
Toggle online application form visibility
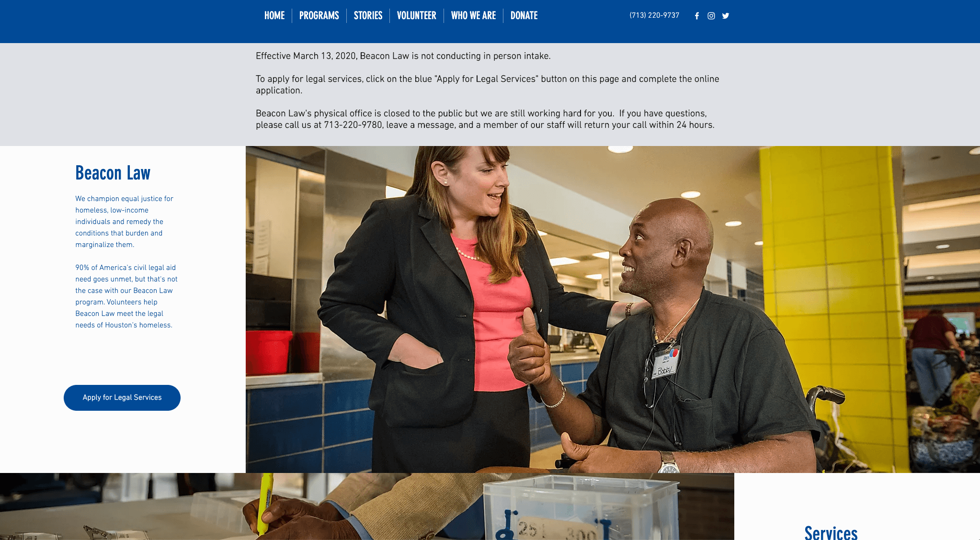point(122,397)
